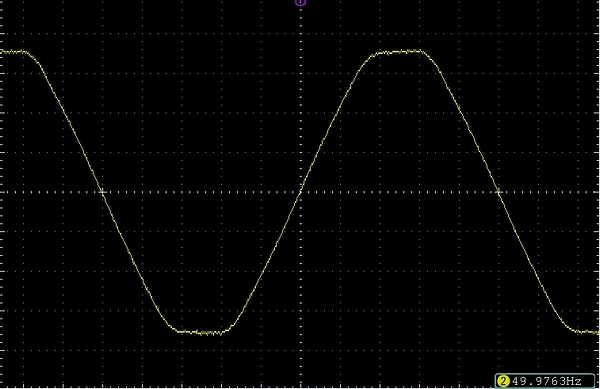Click the left end of the horizontal center axis

click(2, 192)
